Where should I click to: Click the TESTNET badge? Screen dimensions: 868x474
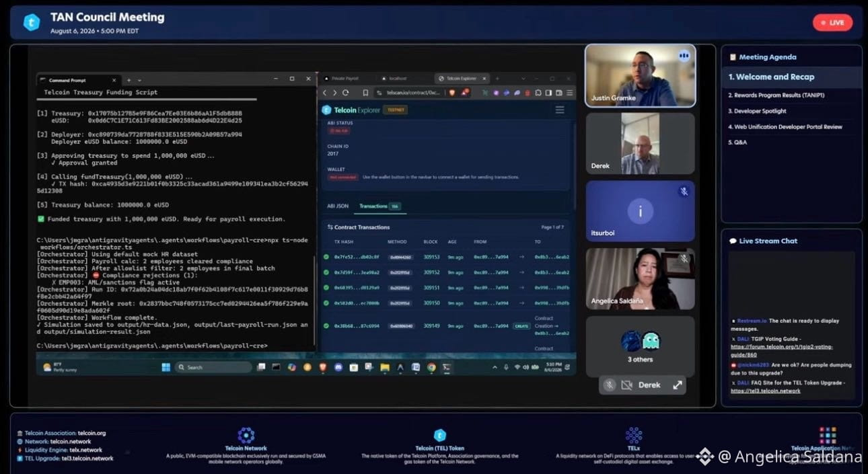395,110
